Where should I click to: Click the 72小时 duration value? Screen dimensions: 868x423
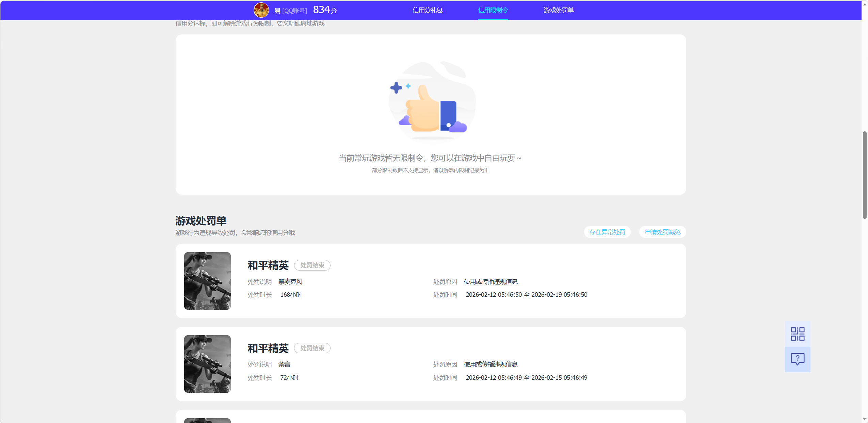tap(289, 378)
